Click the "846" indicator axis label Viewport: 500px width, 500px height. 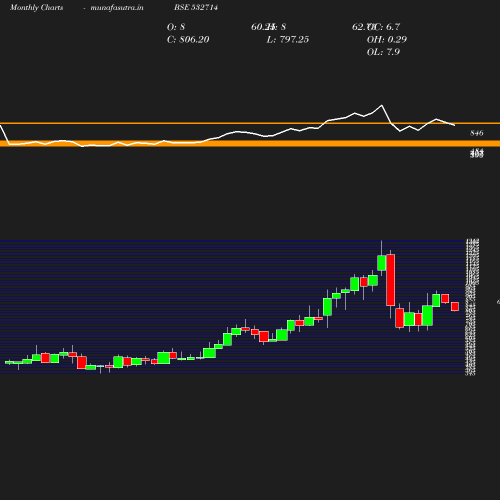click(477, 133)
